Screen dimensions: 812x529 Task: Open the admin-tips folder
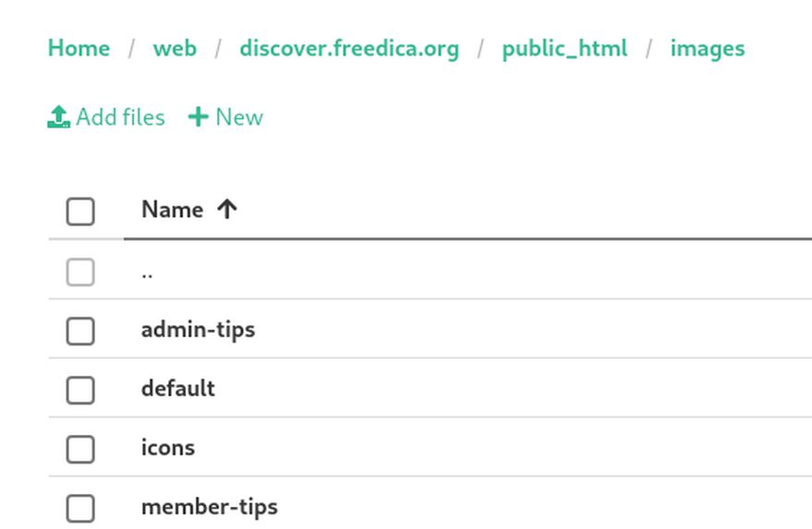coord(198,330)
